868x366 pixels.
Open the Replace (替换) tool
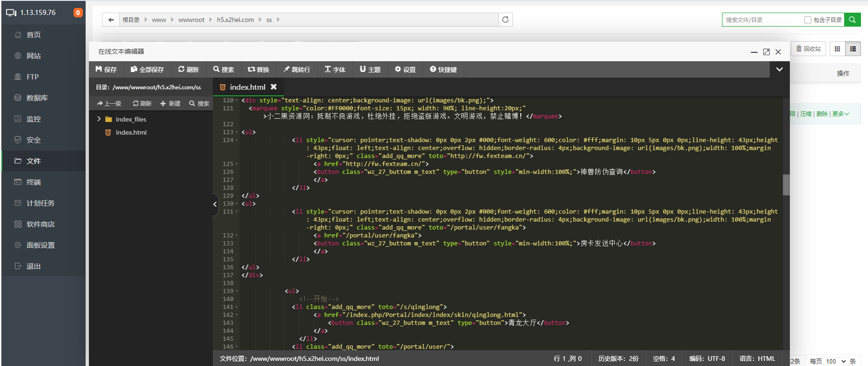(x=258, y=70)
